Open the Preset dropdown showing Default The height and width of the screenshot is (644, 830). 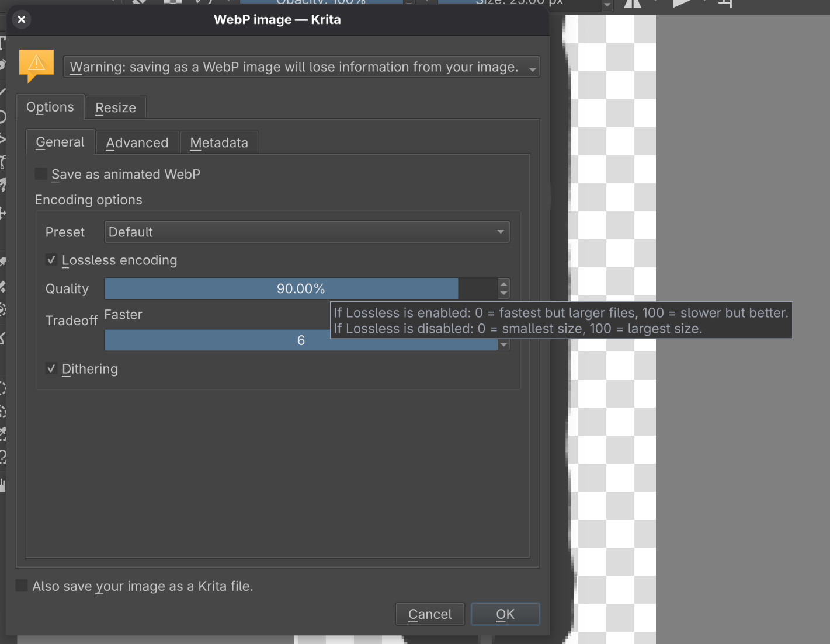pos(307,232)
